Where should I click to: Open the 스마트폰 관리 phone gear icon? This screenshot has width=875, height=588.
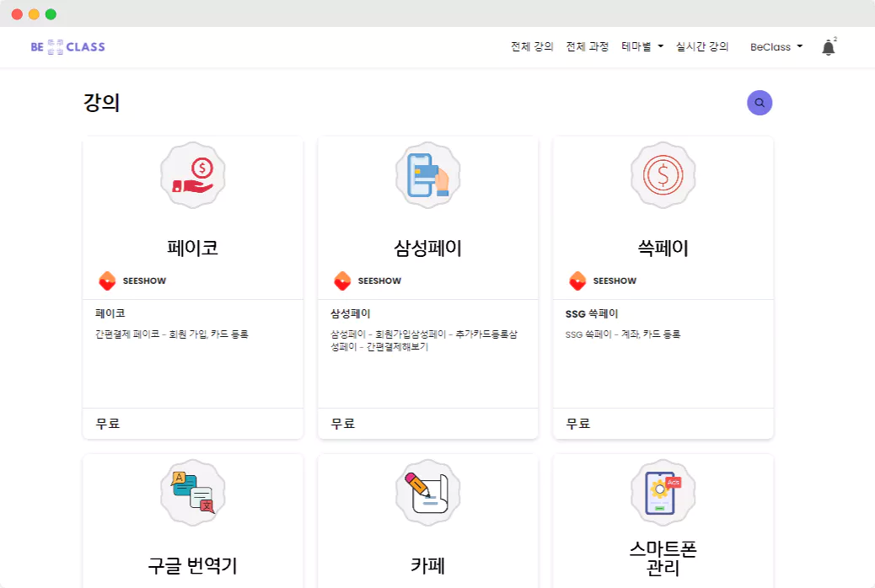[663, 493]
